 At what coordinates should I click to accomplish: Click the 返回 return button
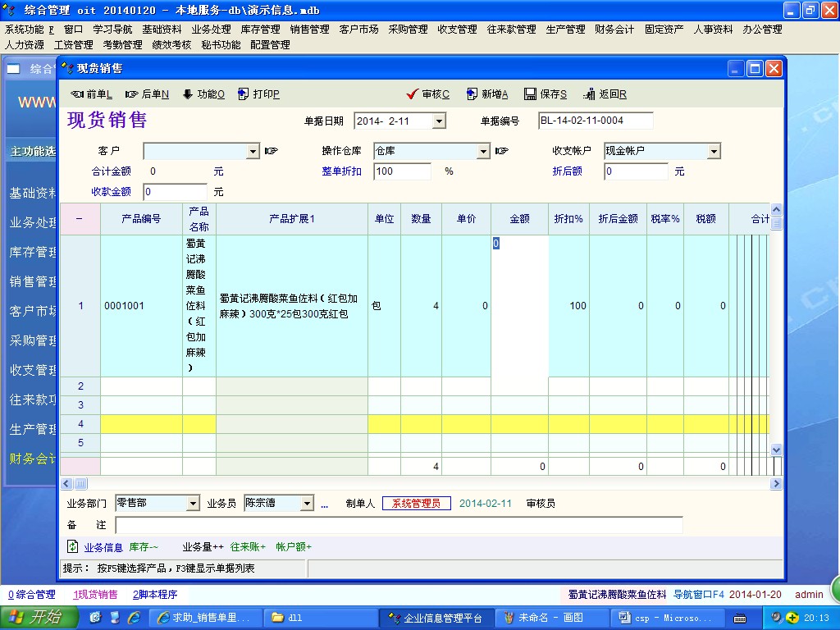(x=605, y=94)
